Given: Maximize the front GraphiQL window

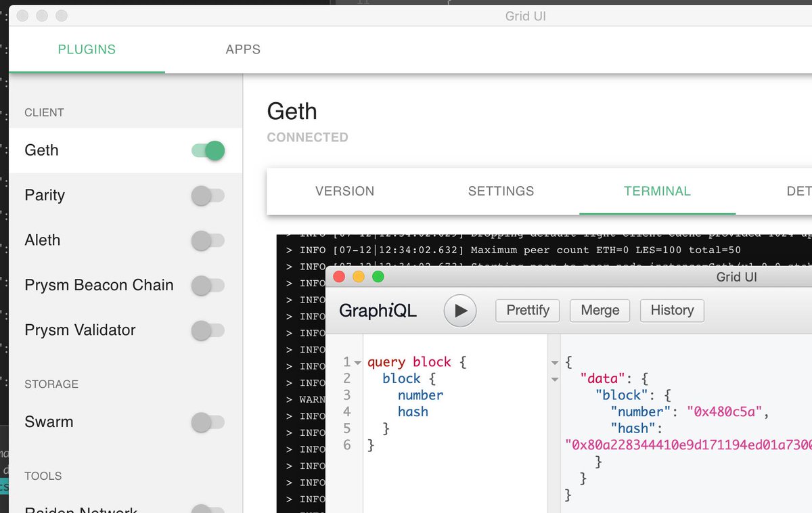Looking at the screenshot, I should click(378, 276).
